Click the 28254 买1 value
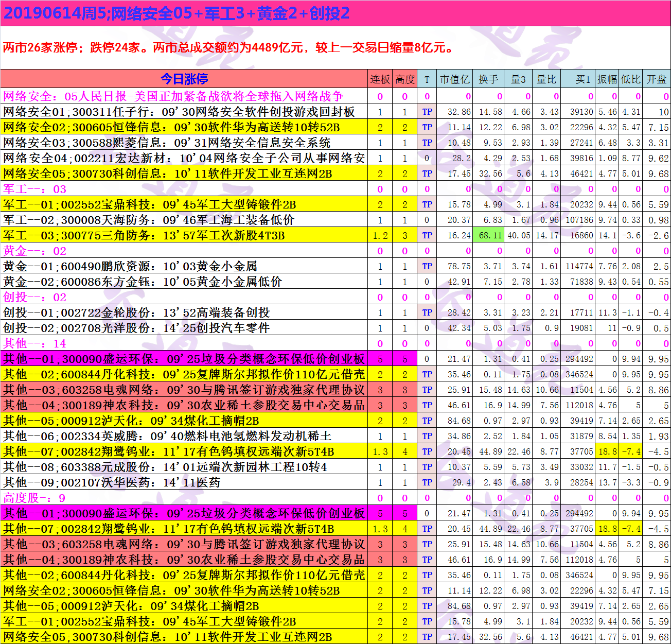 pos(581,482)
